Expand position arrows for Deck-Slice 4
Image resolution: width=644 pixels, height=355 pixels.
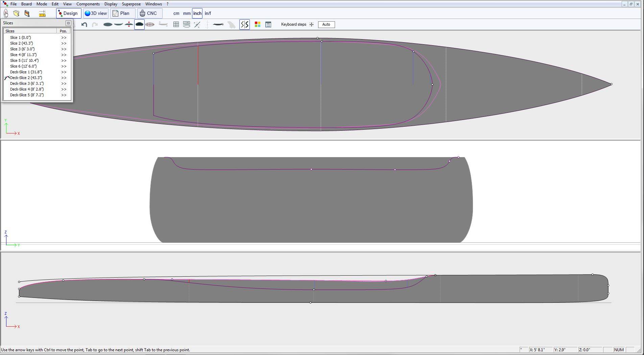[64, 90]
